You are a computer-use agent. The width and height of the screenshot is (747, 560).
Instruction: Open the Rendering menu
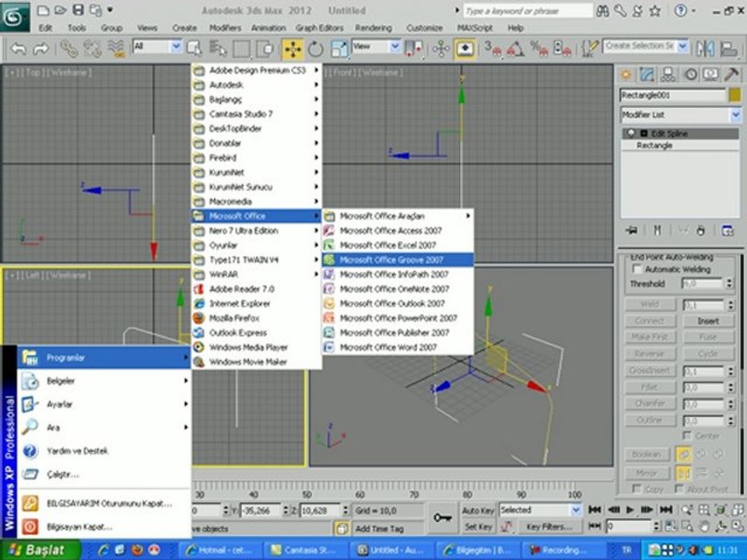tap(373, 28)
